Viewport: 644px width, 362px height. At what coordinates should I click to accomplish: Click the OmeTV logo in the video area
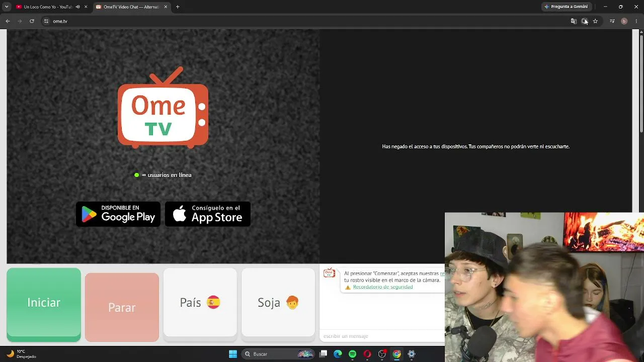pyautogui.click(x=163, y=108)
